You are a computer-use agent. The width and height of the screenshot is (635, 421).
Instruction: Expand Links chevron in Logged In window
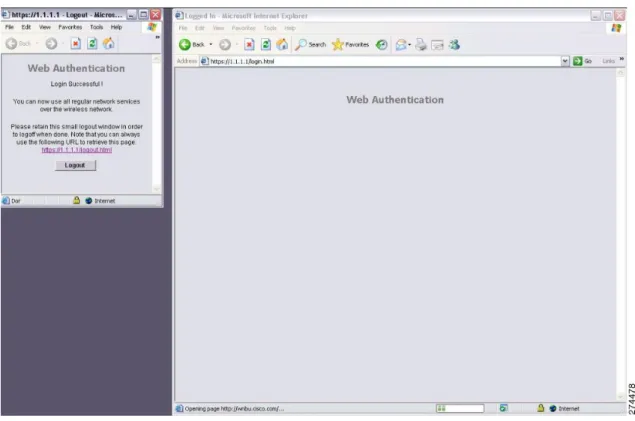point(622,59)
